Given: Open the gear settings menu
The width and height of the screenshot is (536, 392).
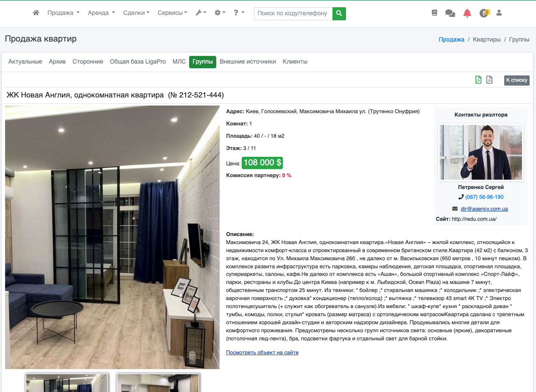Looking at the screenshot, I should (220, 13).
